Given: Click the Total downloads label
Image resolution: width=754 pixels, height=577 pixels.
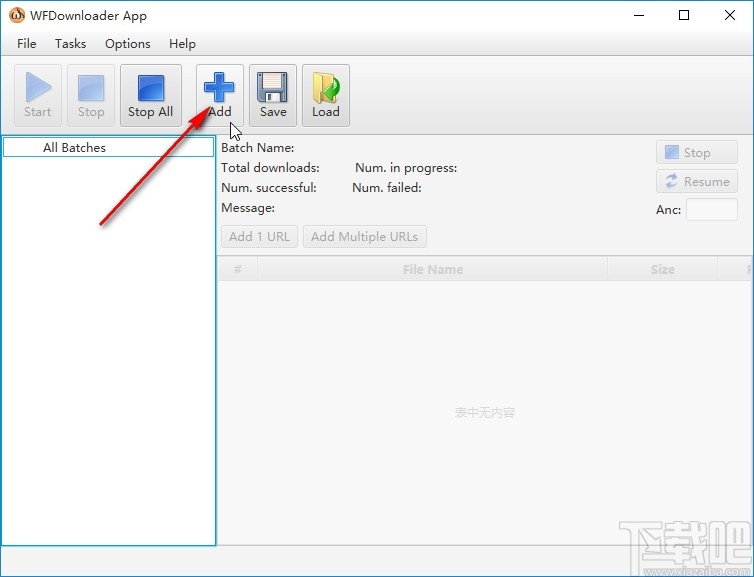Looking at the screenshot, I should (x=270, y=168).
